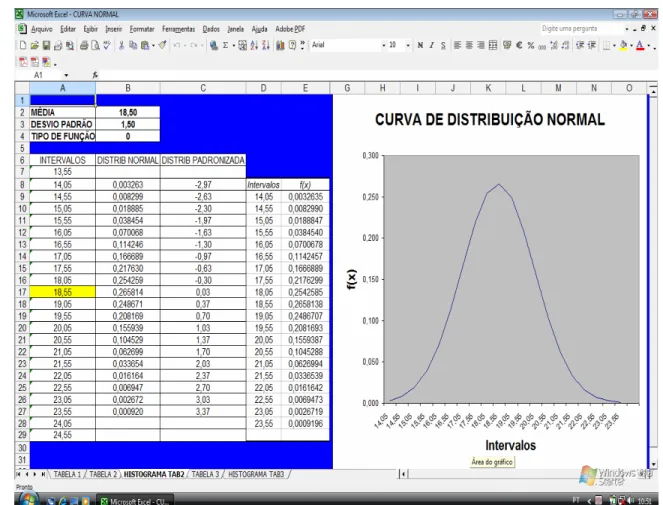Viewport: 663px width, 505px height.
Task: Run the spelling check icon
Action: 107,45
